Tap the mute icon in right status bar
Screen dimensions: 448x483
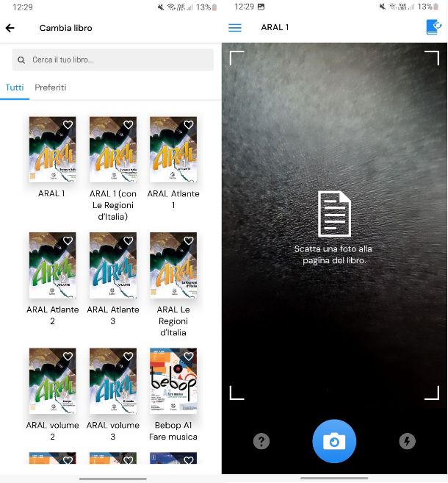point(383,7)
